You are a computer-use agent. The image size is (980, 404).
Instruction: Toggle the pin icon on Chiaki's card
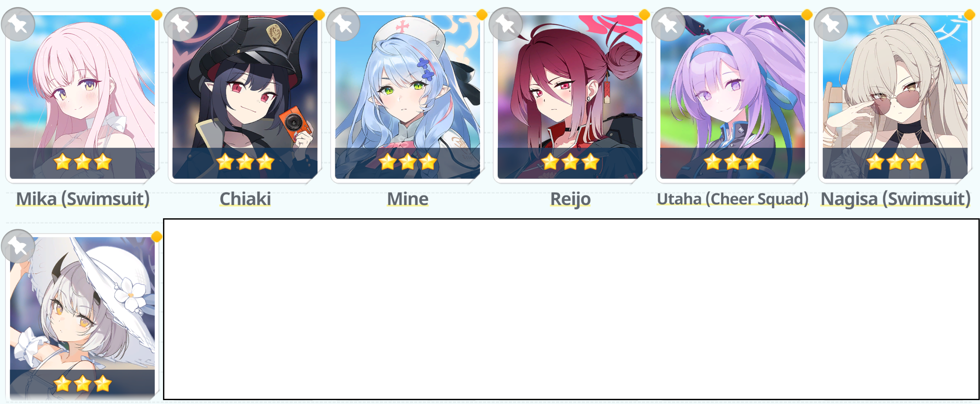180,24
